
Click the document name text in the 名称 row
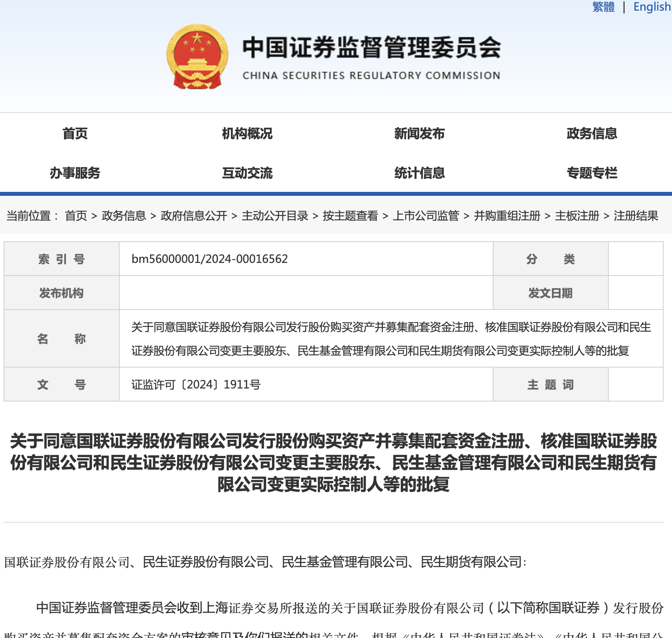click(x=391, y=339)
